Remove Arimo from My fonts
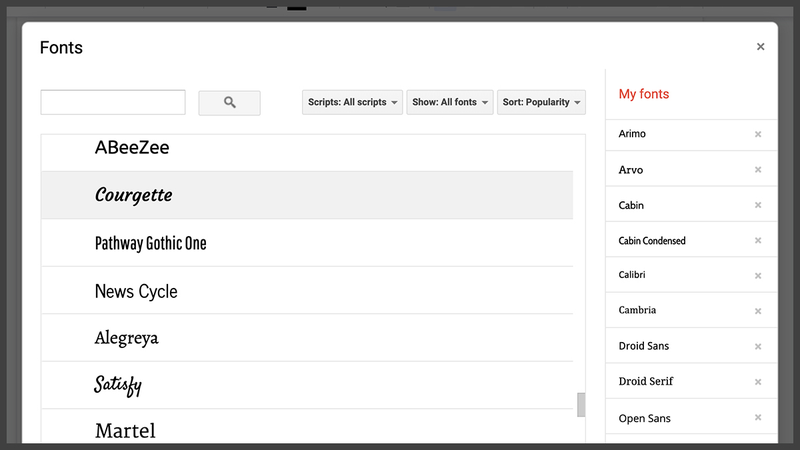The image size is (800, 450). (758, 134)
